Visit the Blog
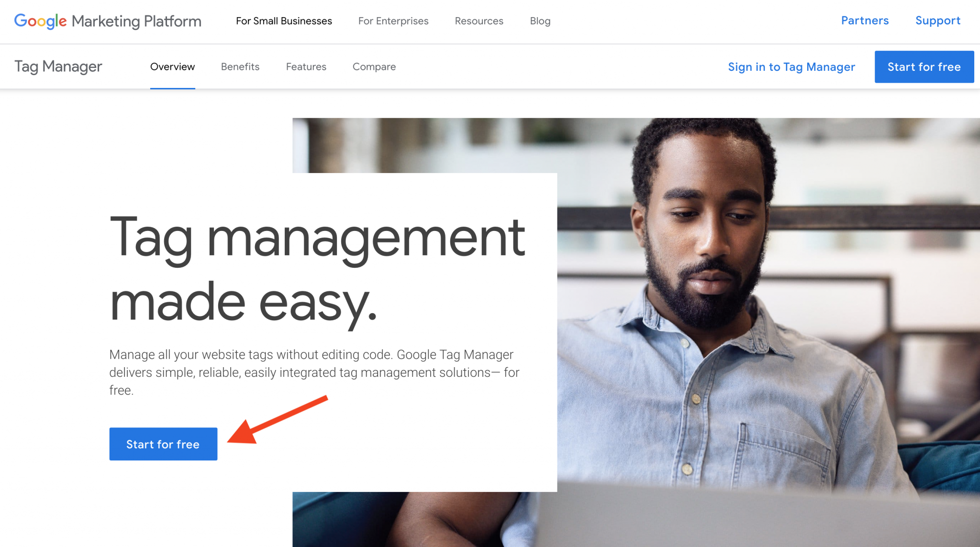Screen dimensions: 980x547 540,21
